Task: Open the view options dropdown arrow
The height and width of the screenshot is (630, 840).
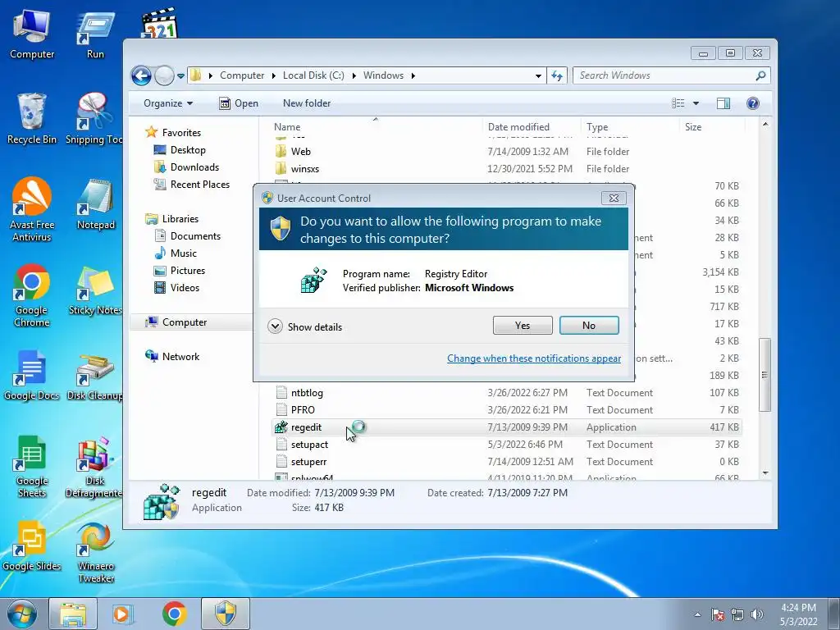Action: coord(696,103)
